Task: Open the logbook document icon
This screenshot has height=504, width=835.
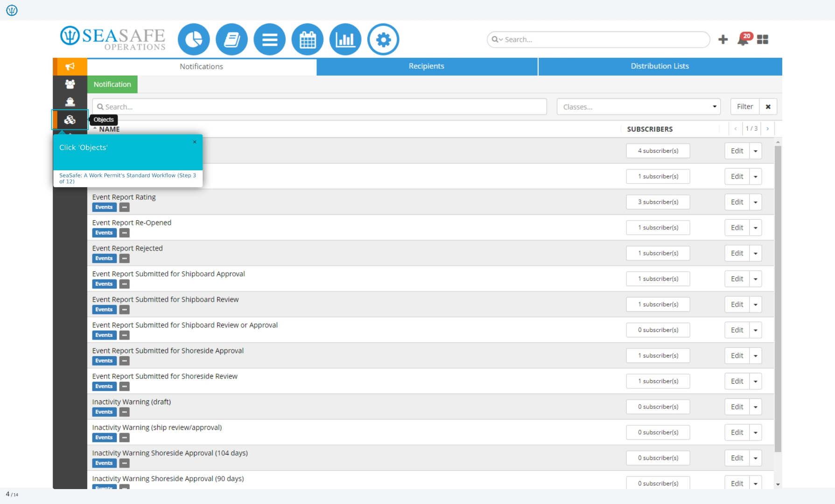Action: coord(232,40)
